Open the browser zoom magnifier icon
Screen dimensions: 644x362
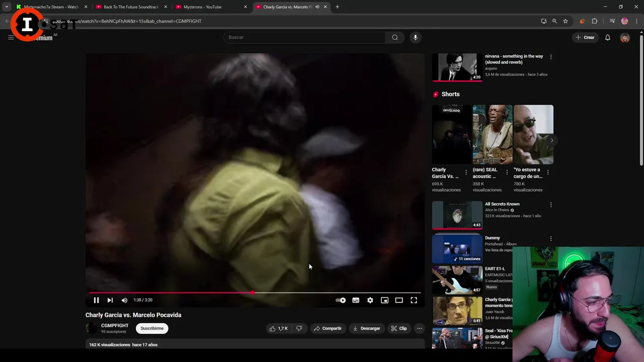point(554,21)
